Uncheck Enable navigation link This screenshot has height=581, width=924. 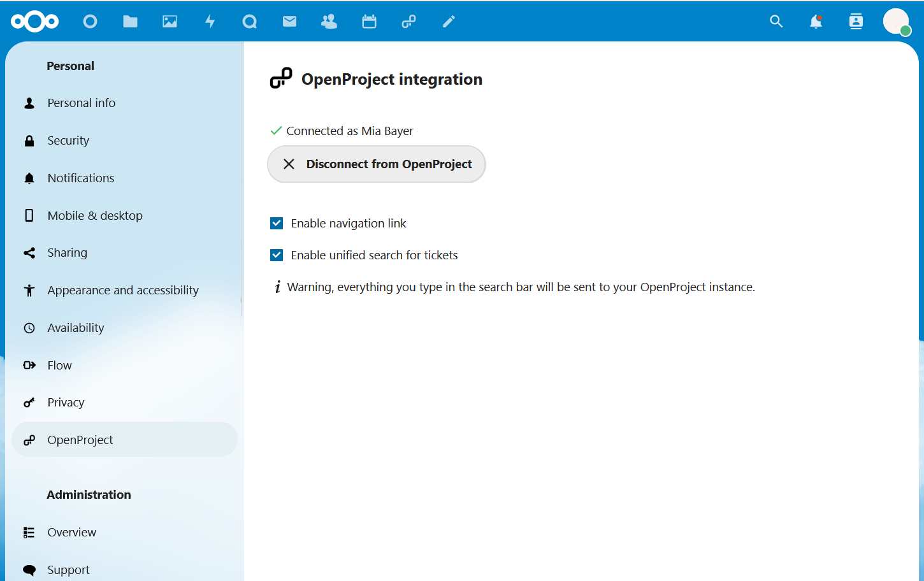coord(277,223)
